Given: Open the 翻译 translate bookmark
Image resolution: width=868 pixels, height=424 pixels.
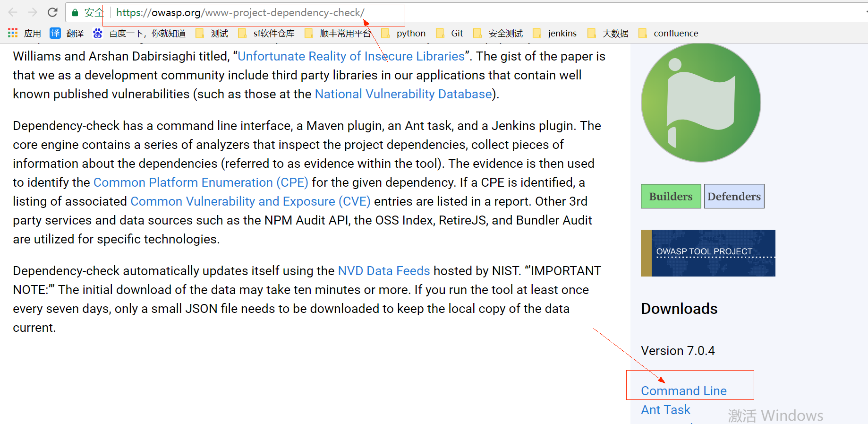Looking at the screenshot, I should point(67,33).
